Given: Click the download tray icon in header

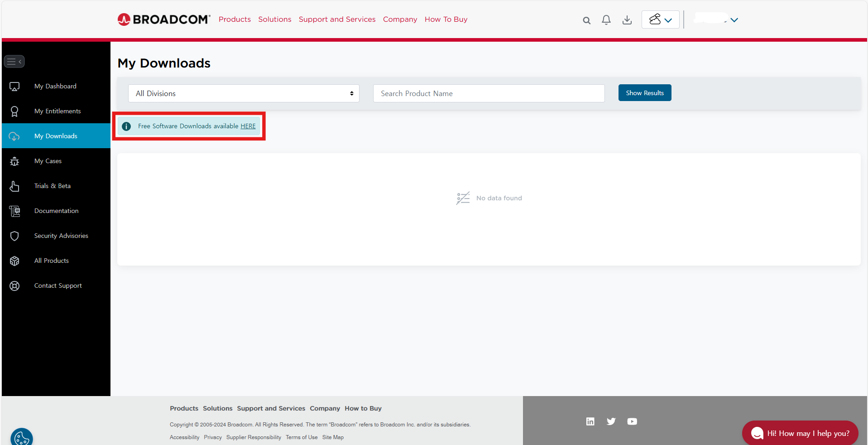Looking at the screenshot, I should tap(627, 20).
